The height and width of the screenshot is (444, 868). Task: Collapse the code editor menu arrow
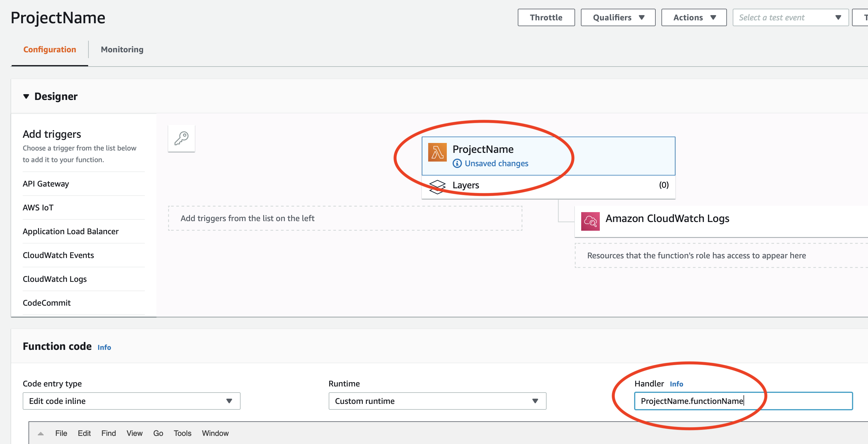pos(40,434)
